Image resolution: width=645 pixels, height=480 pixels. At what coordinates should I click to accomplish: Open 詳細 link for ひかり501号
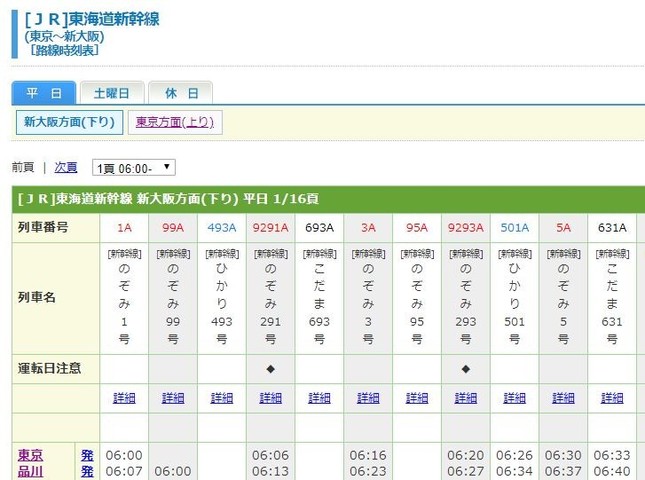[515, 398]
